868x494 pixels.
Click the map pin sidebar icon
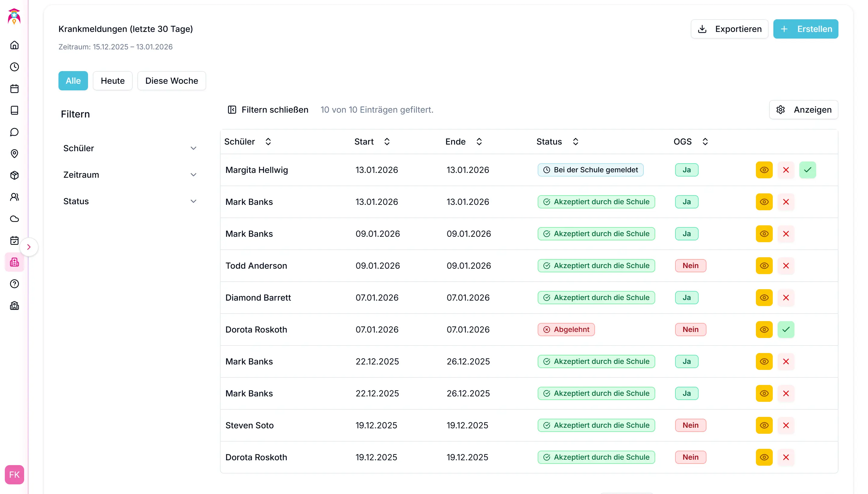pyautogui.click(x=14, y=154)
